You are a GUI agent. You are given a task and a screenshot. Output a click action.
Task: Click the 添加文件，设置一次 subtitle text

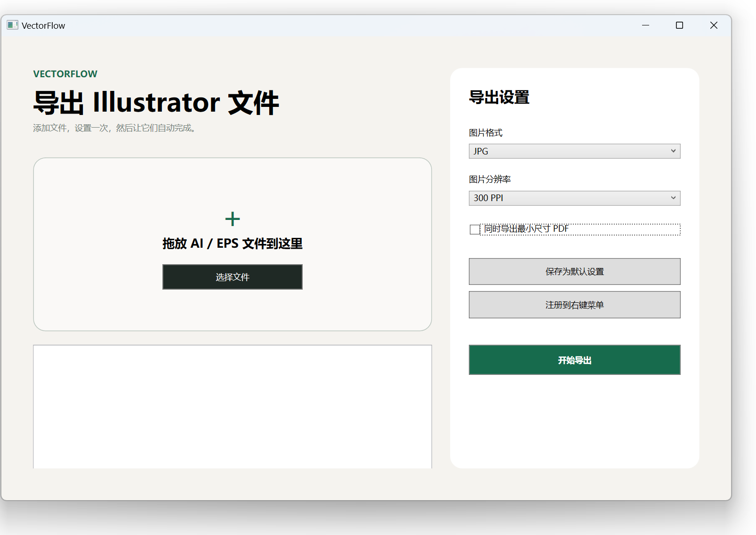[x=114, y=128]
